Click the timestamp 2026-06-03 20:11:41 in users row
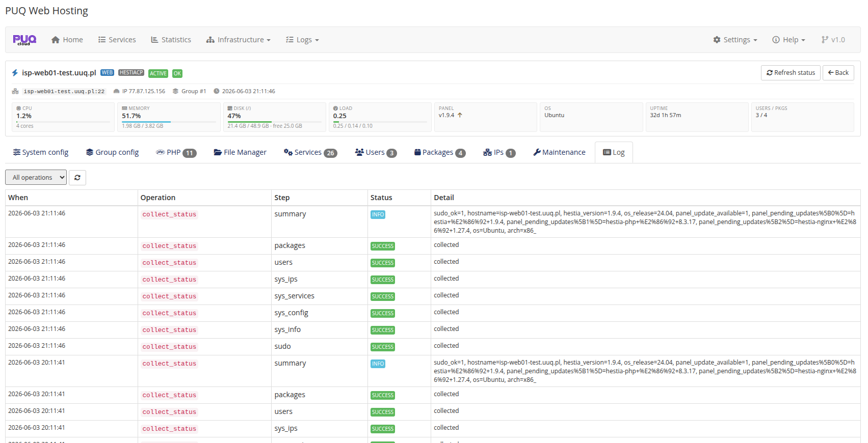 coord(37,411)
